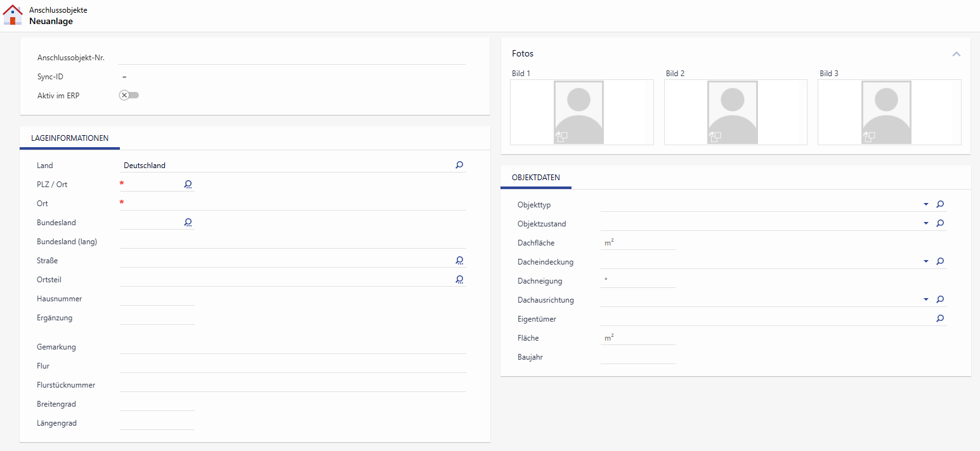Screen dimensions: 980x451
Task: Click into the Hausnummer text field
Action: pos(157,298)
